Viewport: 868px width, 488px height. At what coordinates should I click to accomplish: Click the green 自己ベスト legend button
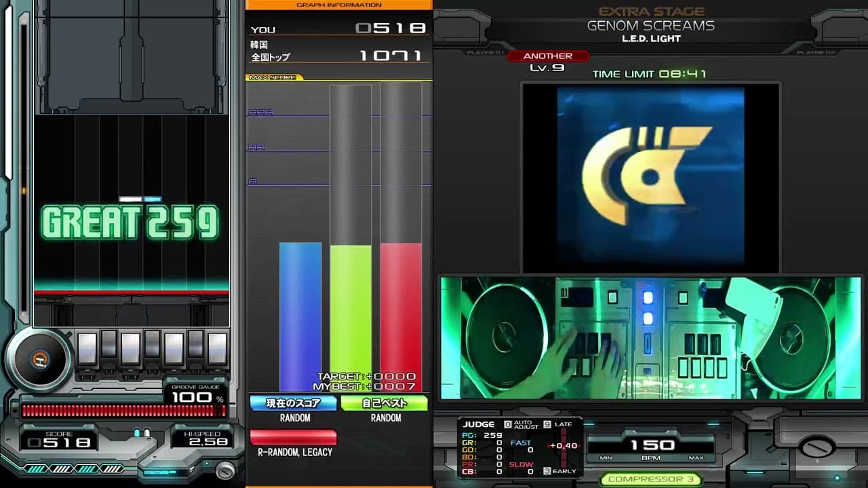pos(384,403)
